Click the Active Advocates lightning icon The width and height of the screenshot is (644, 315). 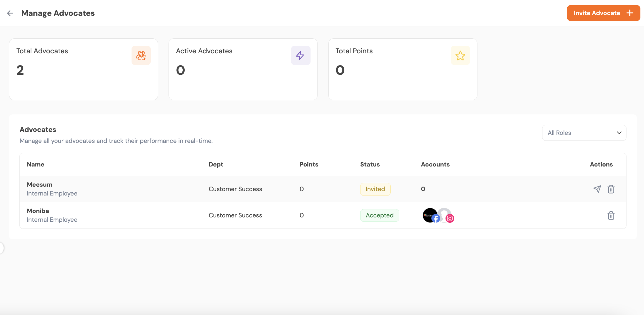300,55
